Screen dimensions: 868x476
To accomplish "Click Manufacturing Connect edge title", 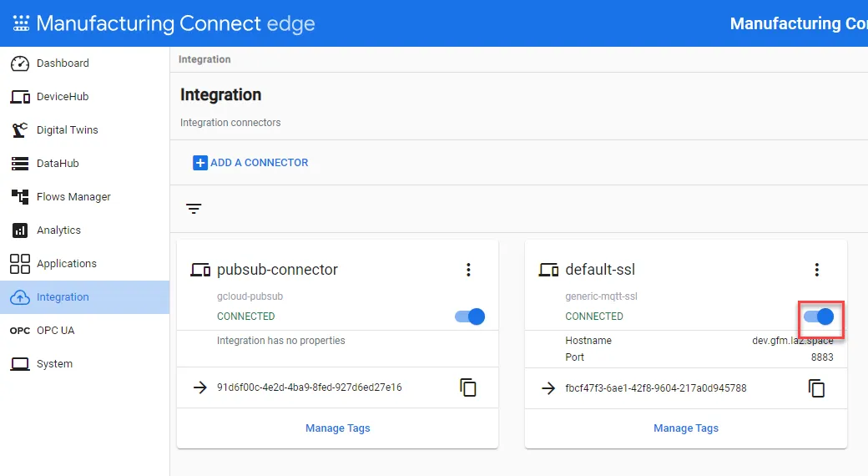I will pos(175,23).
